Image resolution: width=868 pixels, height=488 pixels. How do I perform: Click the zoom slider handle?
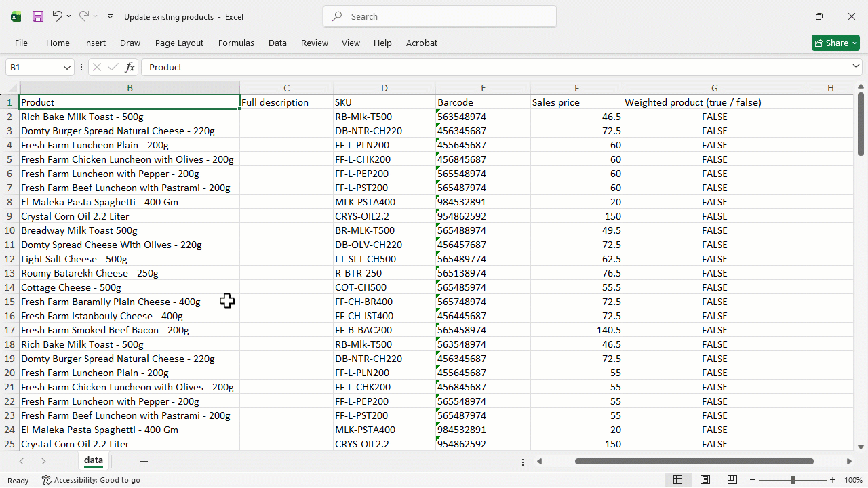point(793,480)
